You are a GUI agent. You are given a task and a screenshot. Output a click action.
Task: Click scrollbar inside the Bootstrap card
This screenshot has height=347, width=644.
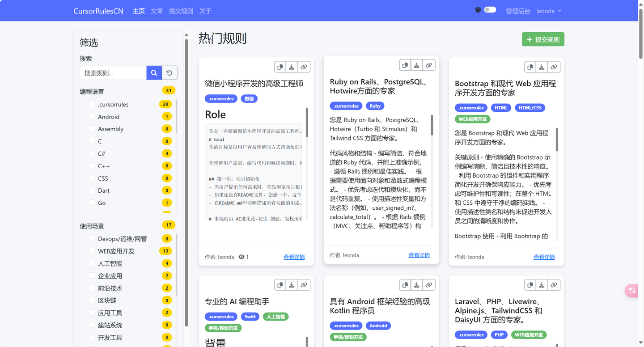click(557, 140)
